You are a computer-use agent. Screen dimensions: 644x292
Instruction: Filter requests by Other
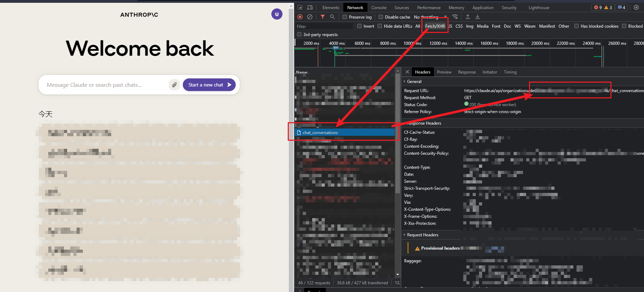point(564,26)
